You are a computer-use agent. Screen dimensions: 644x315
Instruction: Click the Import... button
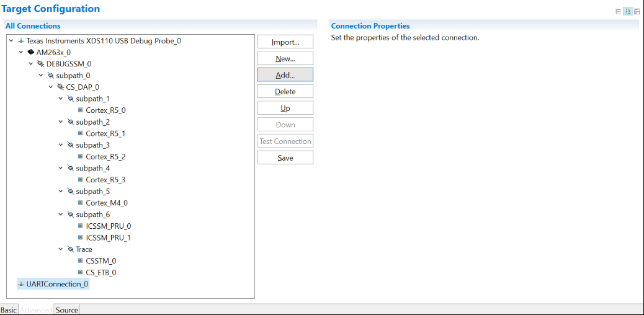click(x=285, y=42)
